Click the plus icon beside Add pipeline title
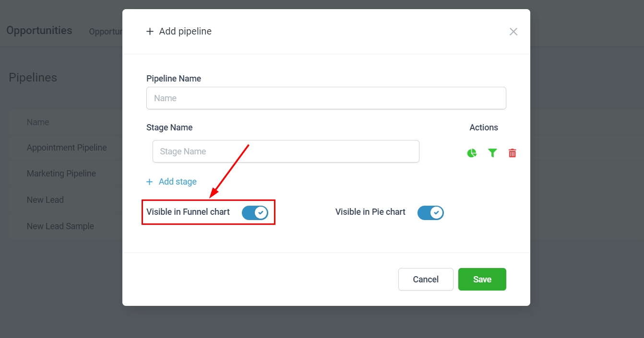Viewport: 644px width, 338px height. click(x=150, y=32)
